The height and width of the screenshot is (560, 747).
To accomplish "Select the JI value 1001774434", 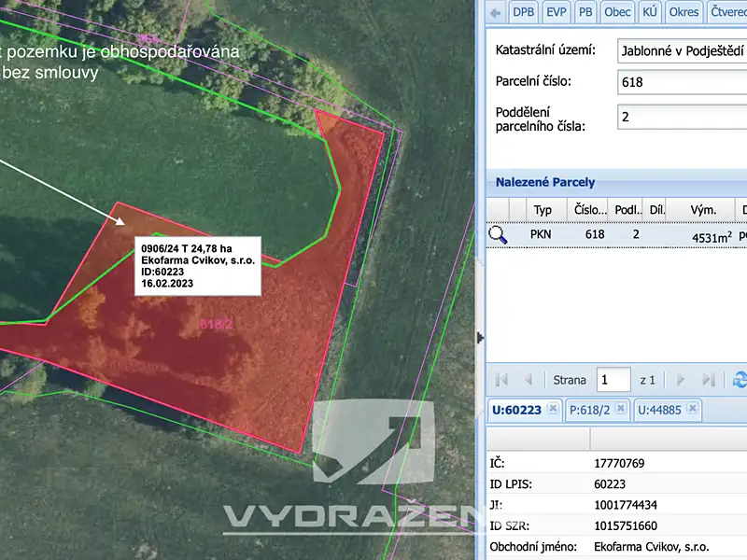I will pos(625,505).
